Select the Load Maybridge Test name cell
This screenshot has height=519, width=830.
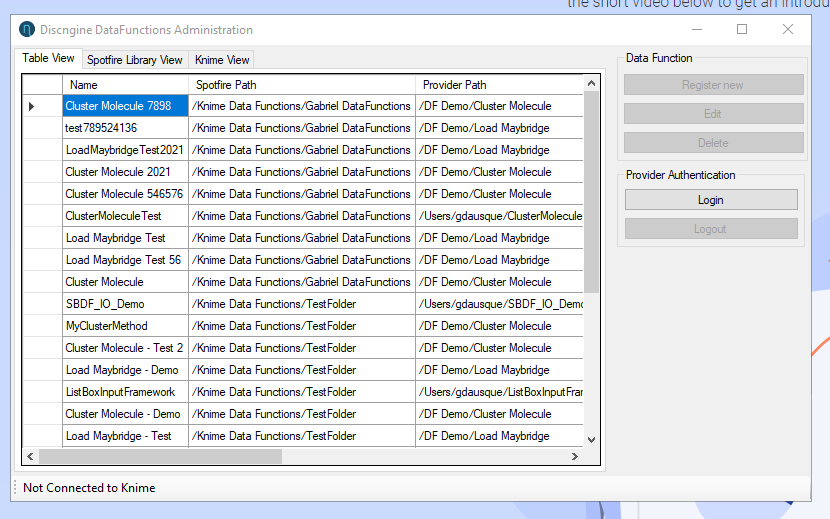click(x=125, y=238)
